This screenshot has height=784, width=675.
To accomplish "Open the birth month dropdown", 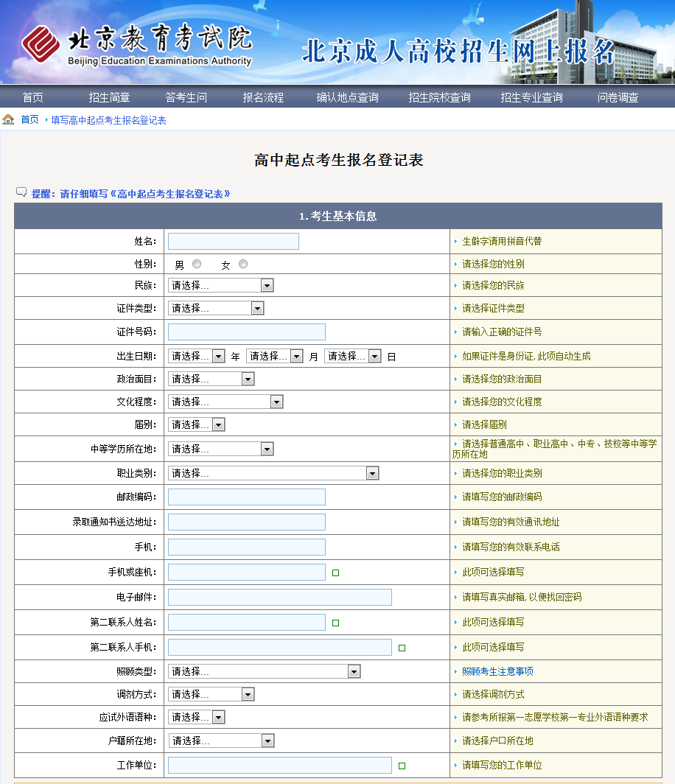I will tap(275, 356).
